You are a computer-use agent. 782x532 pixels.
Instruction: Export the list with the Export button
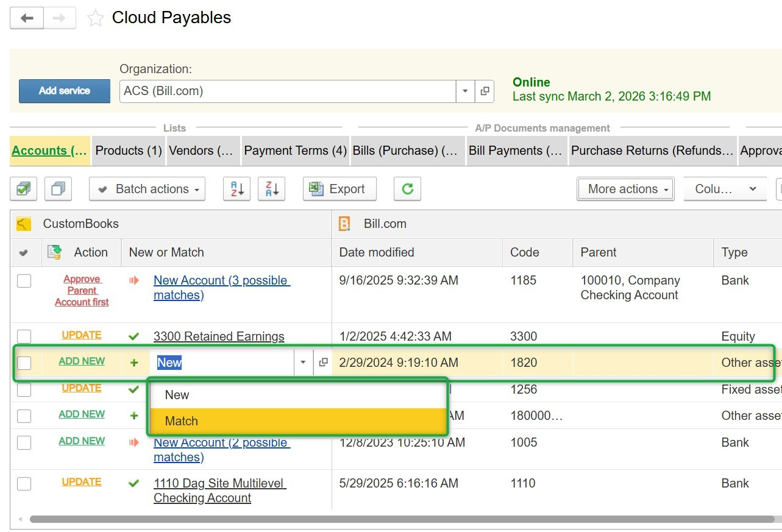[339, 189]
